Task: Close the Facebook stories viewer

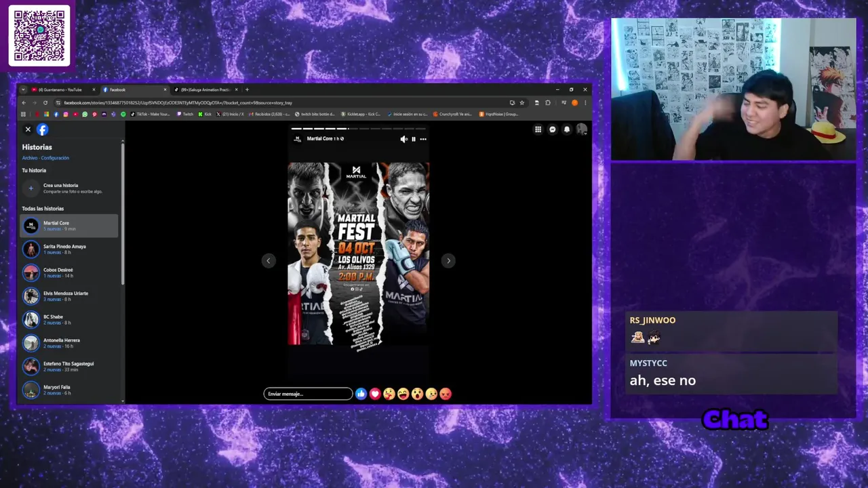Action: (28, 129)
